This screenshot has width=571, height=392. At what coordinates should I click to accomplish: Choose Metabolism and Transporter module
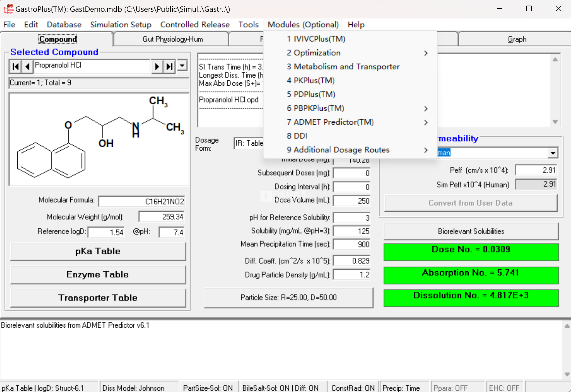click(x=350, y=67)
